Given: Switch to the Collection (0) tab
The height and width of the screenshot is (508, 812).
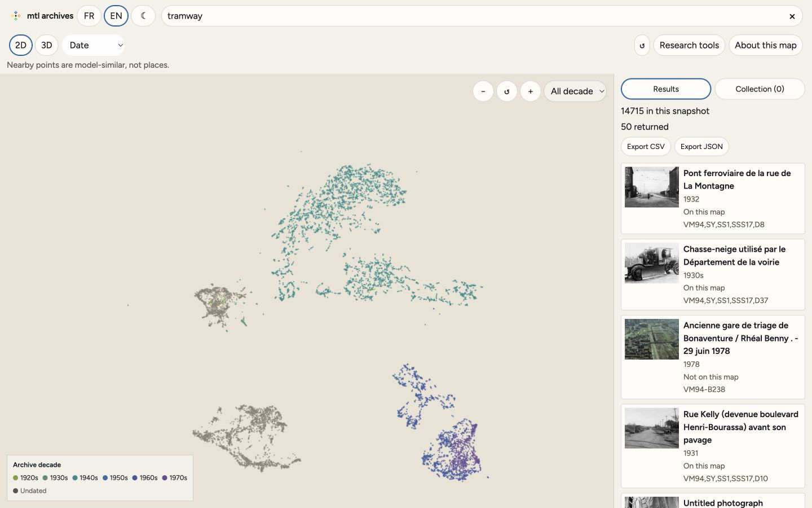Looking at the screenshot, I should tap(760, 89).
